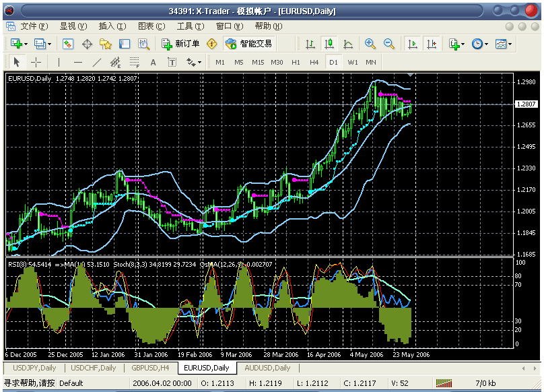Screen dimensions: 544x392
Task: Select the Fibonacci retracement tool
Action: point(134,62)
